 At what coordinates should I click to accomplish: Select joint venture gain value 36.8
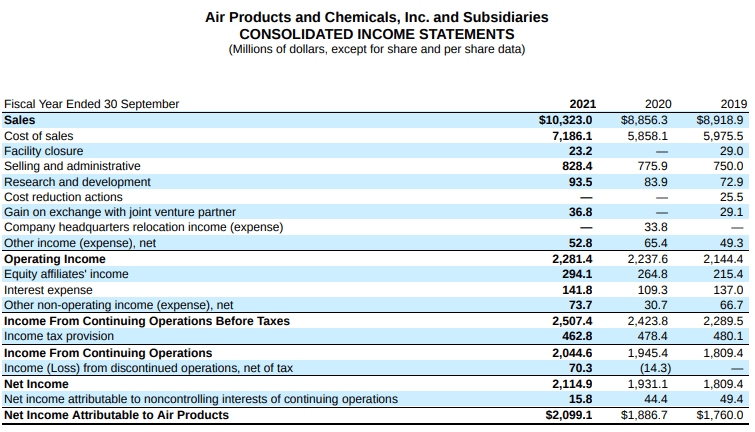[x=580, y=212]
